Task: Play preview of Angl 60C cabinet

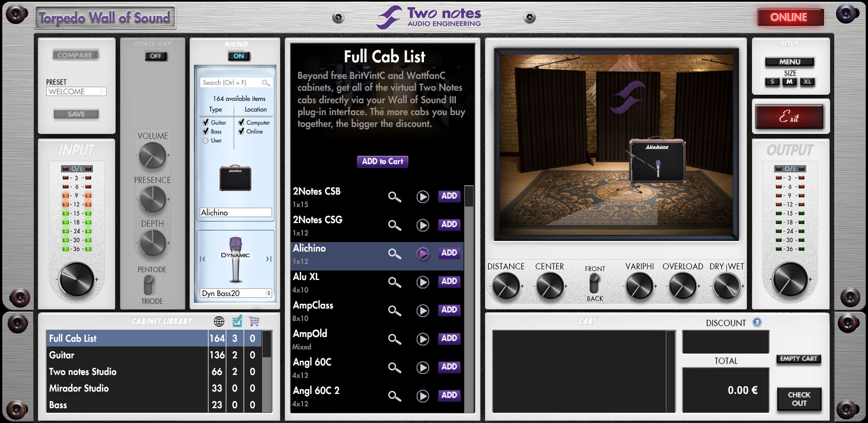Action: [422, 367]
